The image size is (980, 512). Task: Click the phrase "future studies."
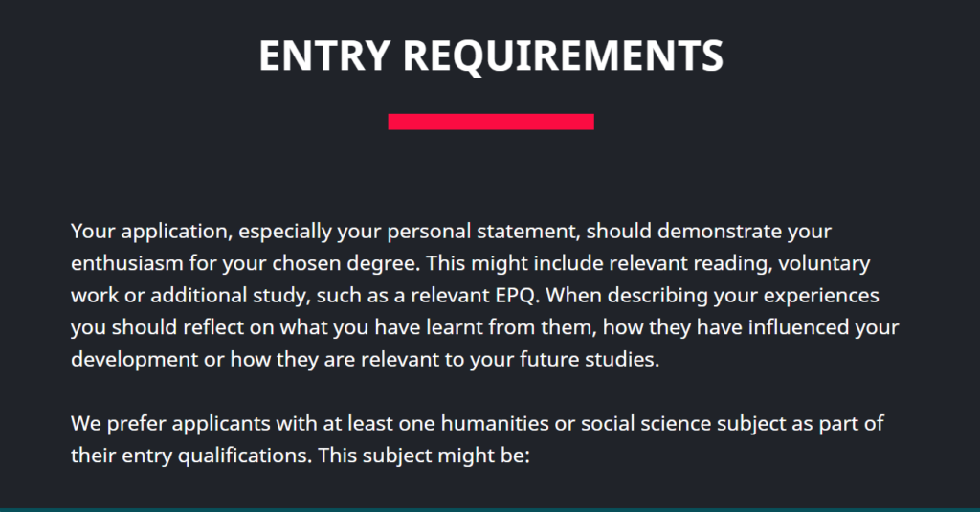605,360
